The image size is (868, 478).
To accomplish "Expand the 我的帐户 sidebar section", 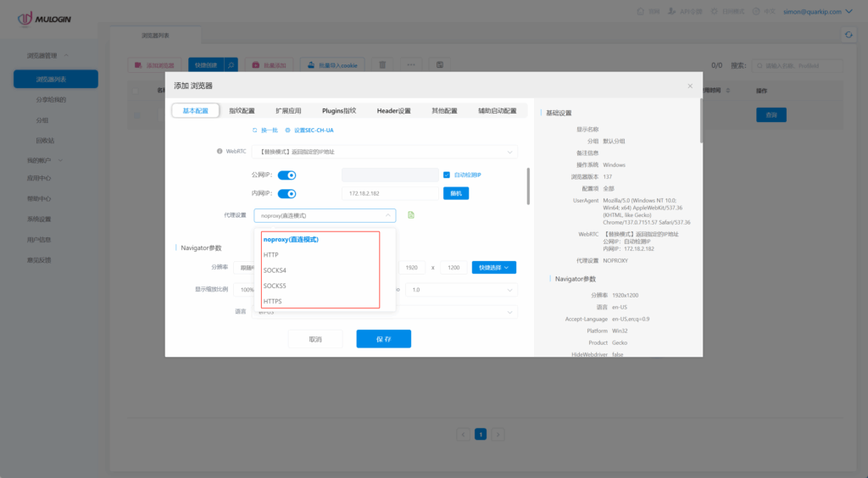I will point(45,160).
